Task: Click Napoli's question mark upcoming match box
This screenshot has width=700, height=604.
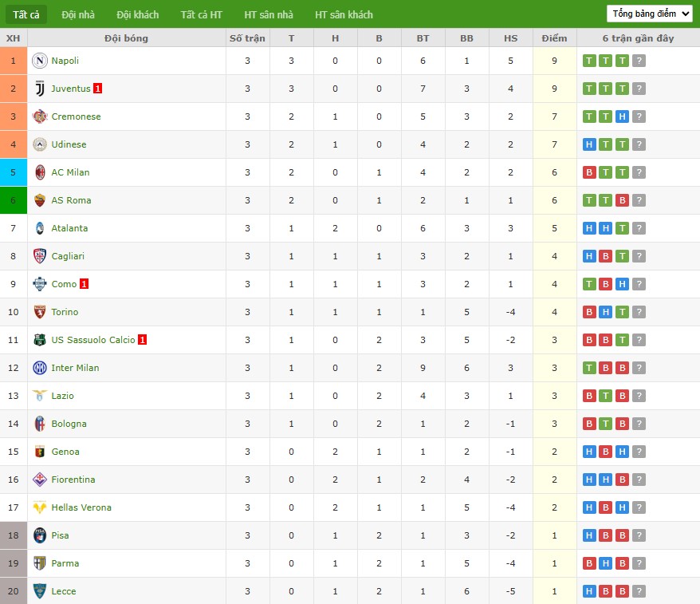Action: pos(639,61)
